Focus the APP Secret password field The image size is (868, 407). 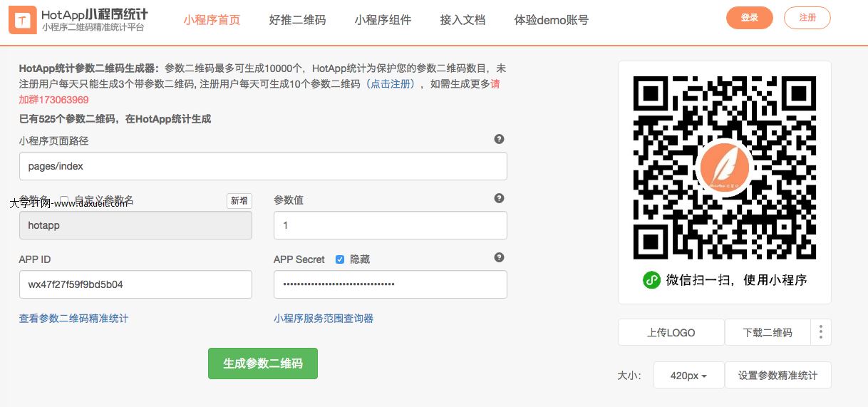(391, 284)
